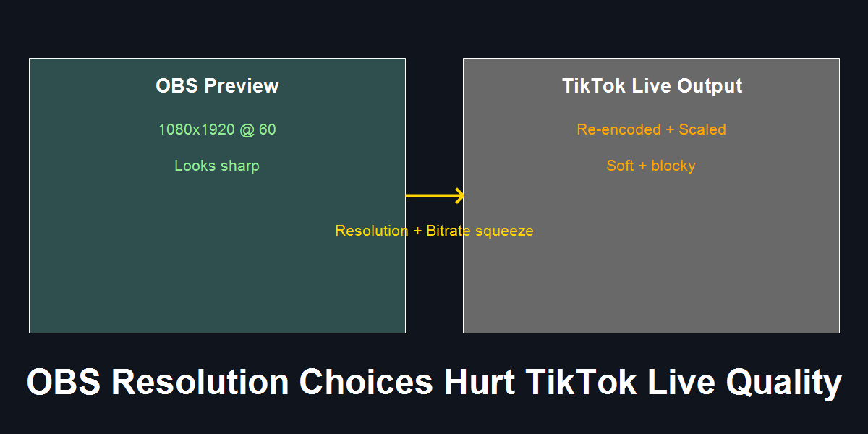Click the "OBS Preview" panel title
Viewport: 868px width, 434px height.
pyautogui.click(x=217, y=86)
